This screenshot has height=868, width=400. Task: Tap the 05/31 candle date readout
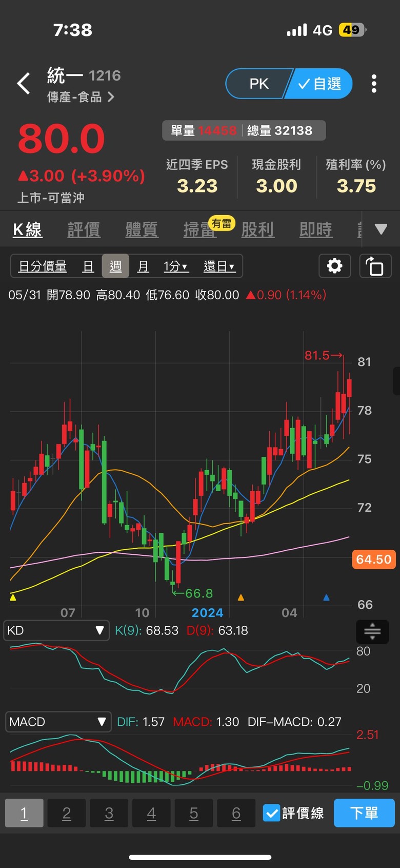(24, 295)
